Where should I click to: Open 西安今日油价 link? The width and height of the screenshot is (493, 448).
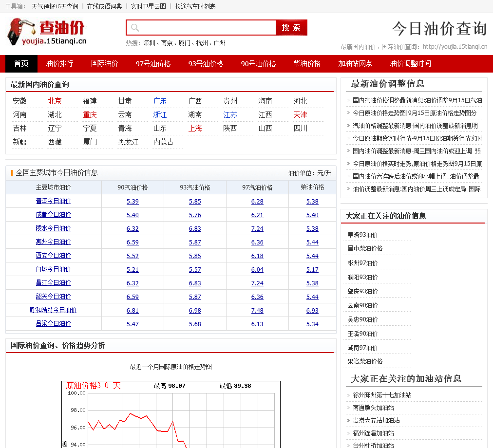[x=54, y=256]
